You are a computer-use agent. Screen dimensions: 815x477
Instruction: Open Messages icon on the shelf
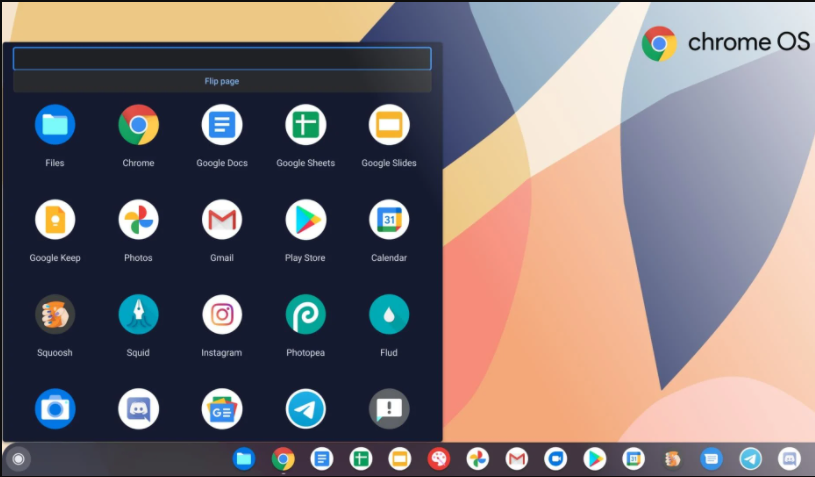712,459
